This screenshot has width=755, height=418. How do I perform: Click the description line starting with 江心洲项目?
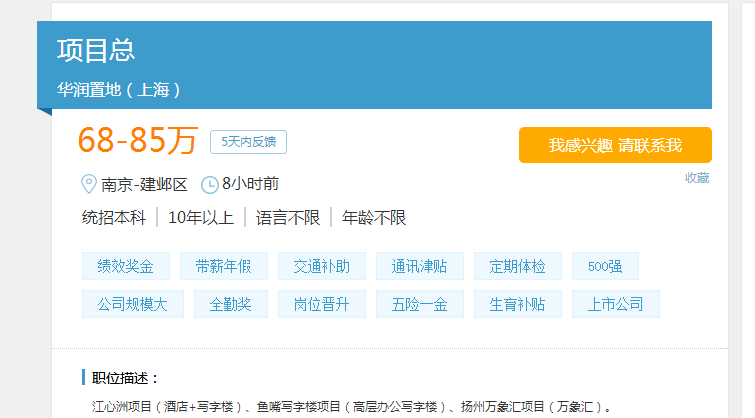[x=351, y=406]
